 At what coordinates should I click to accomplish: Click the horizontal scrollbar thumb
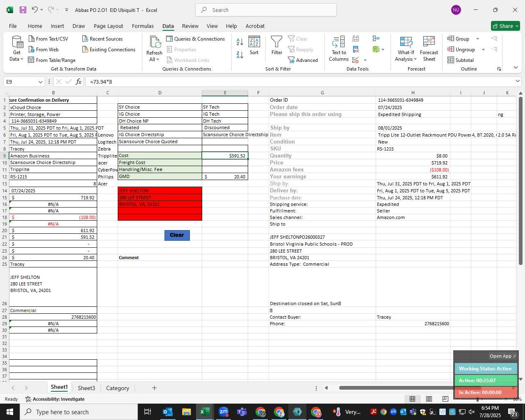(x=410, y=388)
